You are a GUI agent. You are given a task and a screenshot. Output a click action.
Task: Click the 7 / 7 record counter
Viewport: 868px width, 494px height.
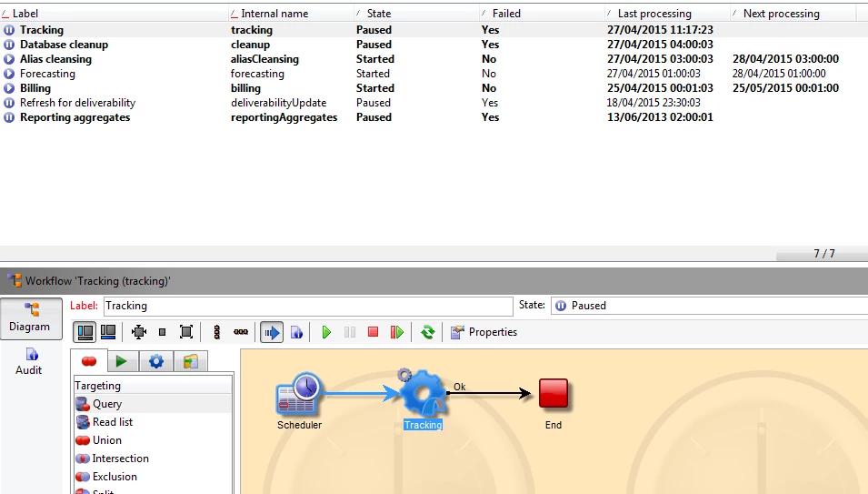pos(824,254)
